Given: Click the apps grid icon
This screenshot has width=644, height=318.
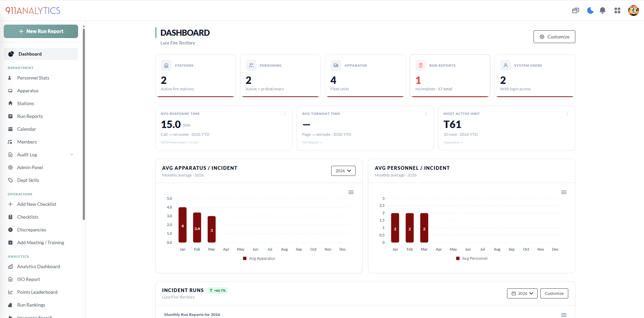Looking at the screenshot, I should (x=617, y=10).
